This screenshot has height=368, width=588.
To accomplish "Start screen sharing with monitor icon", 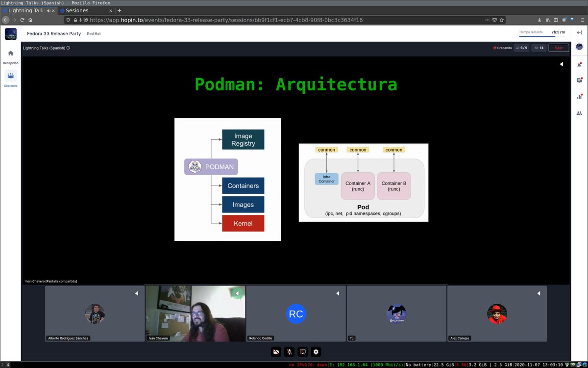I will pyautogui.click(x=303, y=352).
